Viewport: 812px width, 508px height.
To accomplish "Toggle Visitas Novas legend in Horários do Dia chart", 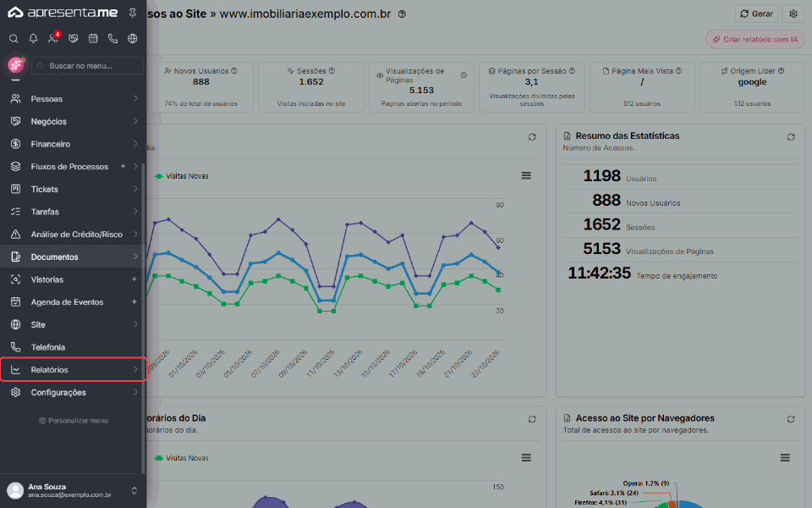I will [x=182, y=458].
